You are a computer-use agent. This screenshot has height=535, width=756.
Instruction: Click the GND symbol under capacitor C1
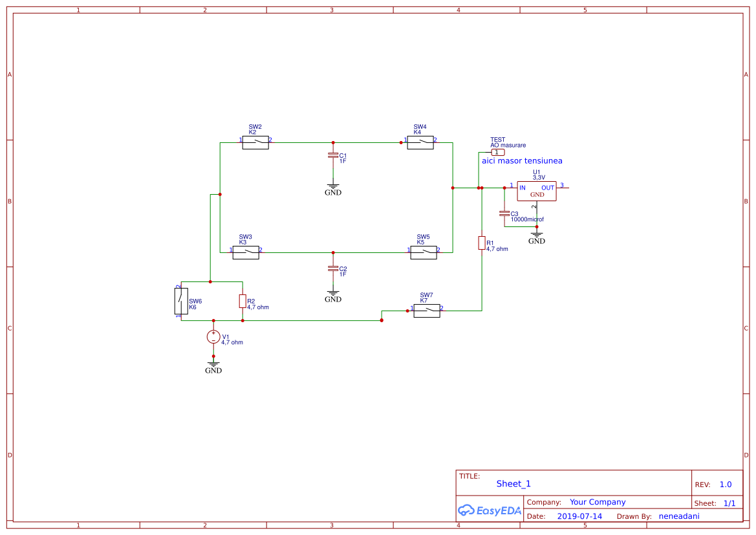(333, 188)
